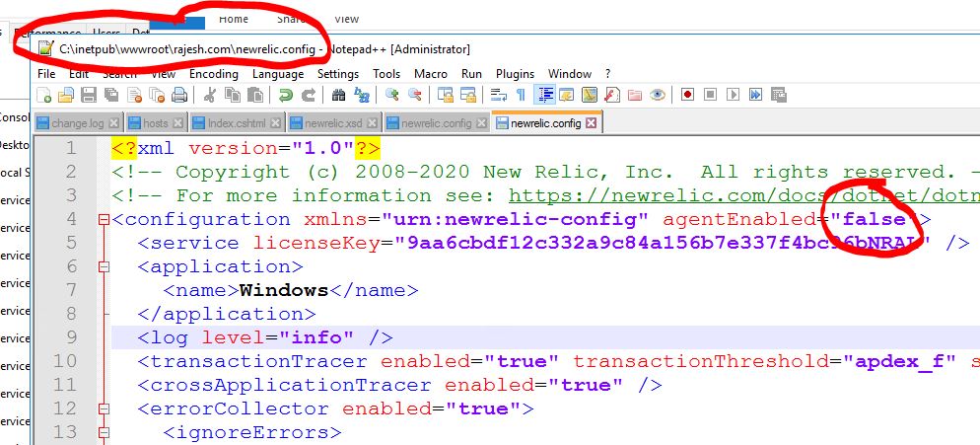
Task: Toggle Show All Characters paragraph icon
Action: [521, 96]
